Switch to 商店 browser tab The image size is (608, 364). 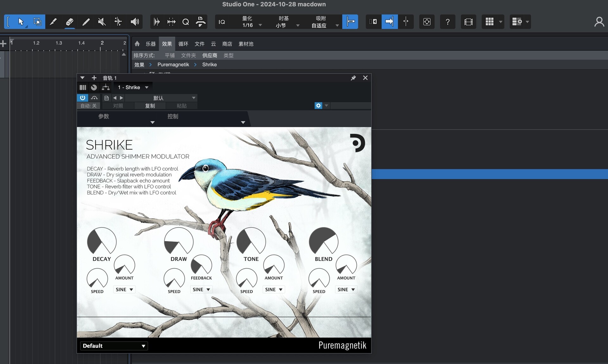(x=227, y=44)
